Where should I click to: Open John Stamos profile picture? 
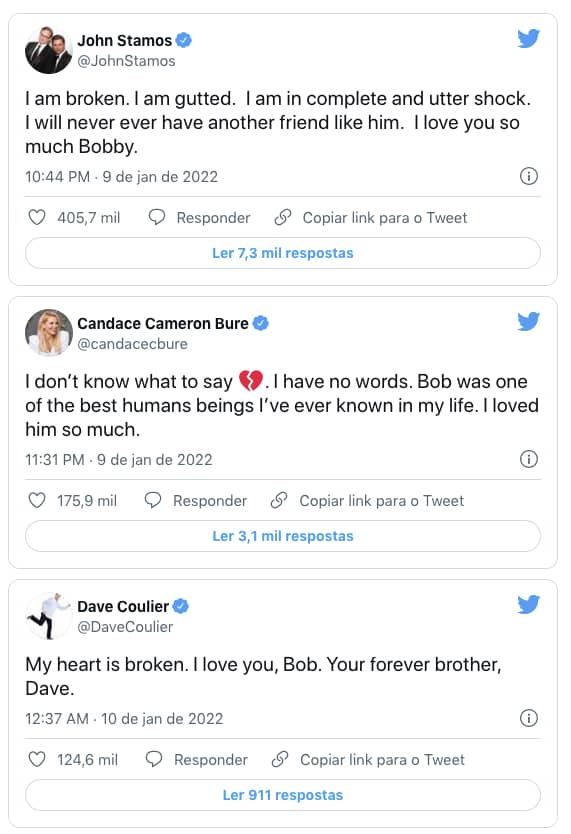coord(48,50)
